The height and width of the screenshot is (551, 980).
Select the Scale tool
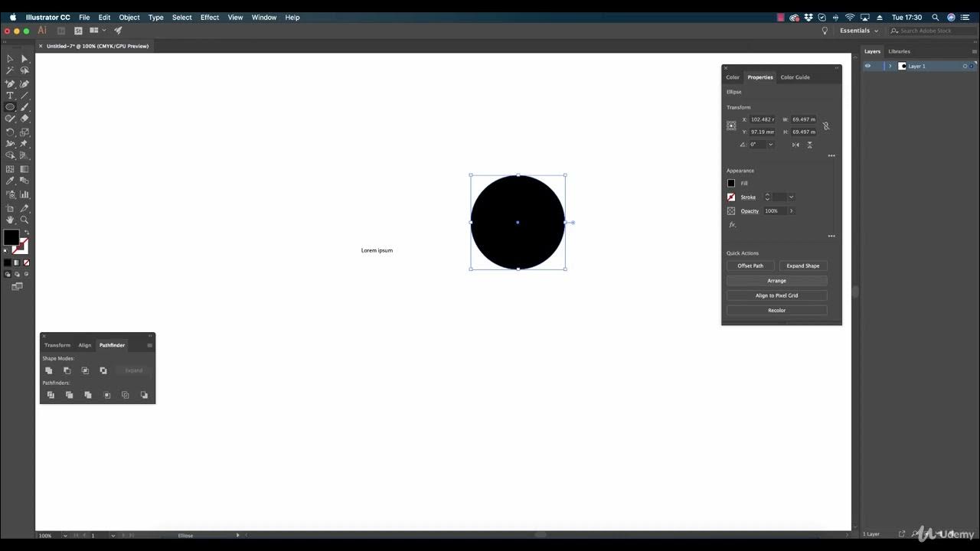pos(24,132)
